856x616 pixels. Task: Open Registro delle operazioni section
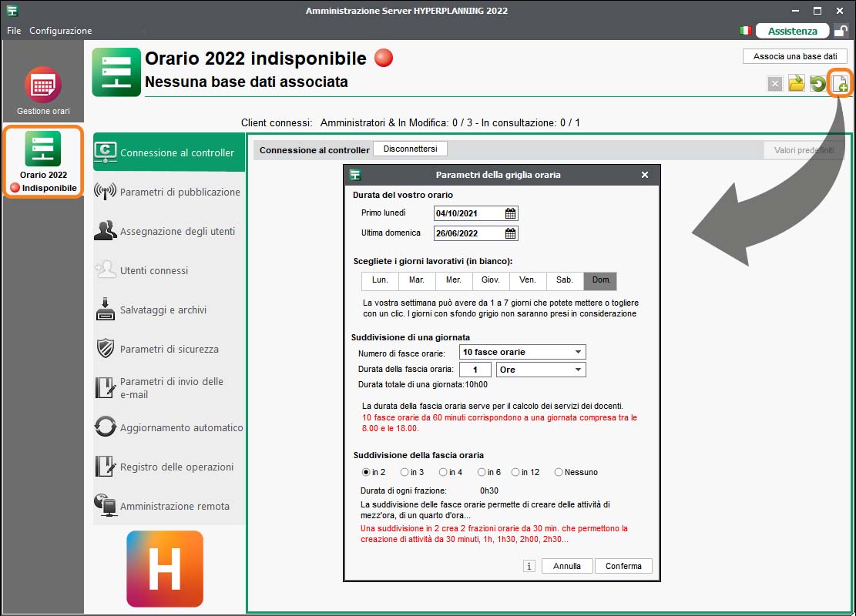pyautogui.click(x=169, y=467)
